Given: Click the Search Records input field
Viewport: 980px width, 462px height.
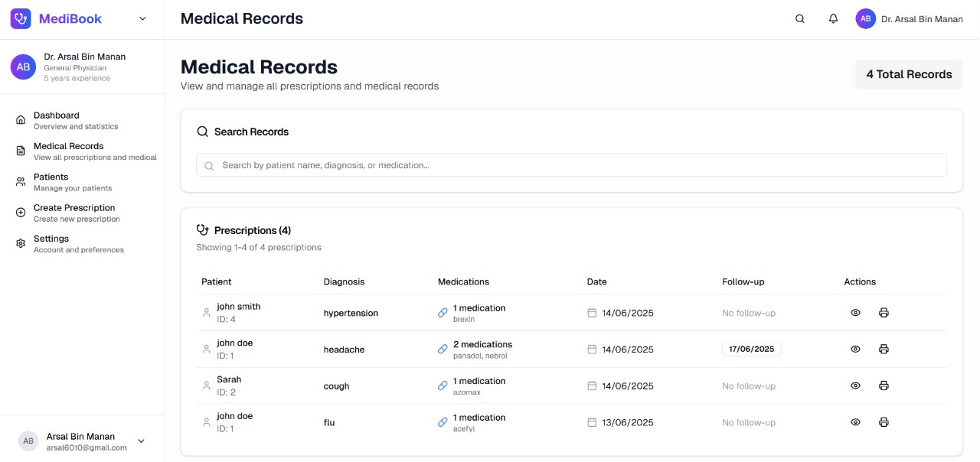Looking at the screenshot, I should point(571,165).
